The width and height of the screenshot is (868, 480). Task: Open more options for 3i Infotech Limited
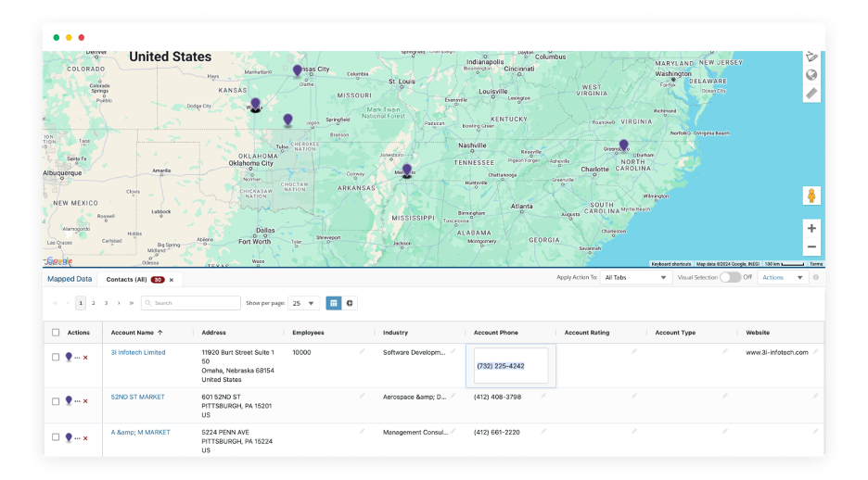click(77, 358)
